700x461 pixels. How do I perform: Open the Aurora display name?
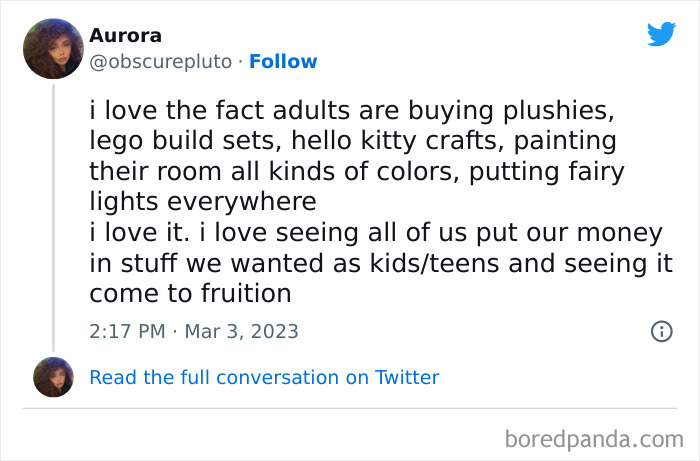pyautogui.click(x=124, y=36)
